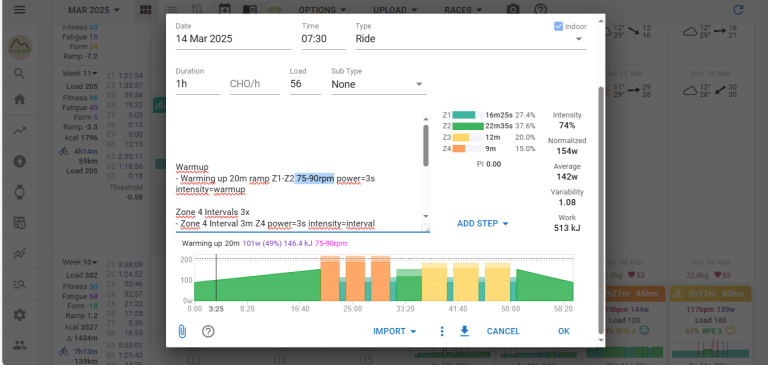This screenshot has height=365, width=768.
Task: Open the RACES menu
Action: [x=463, y=10]
